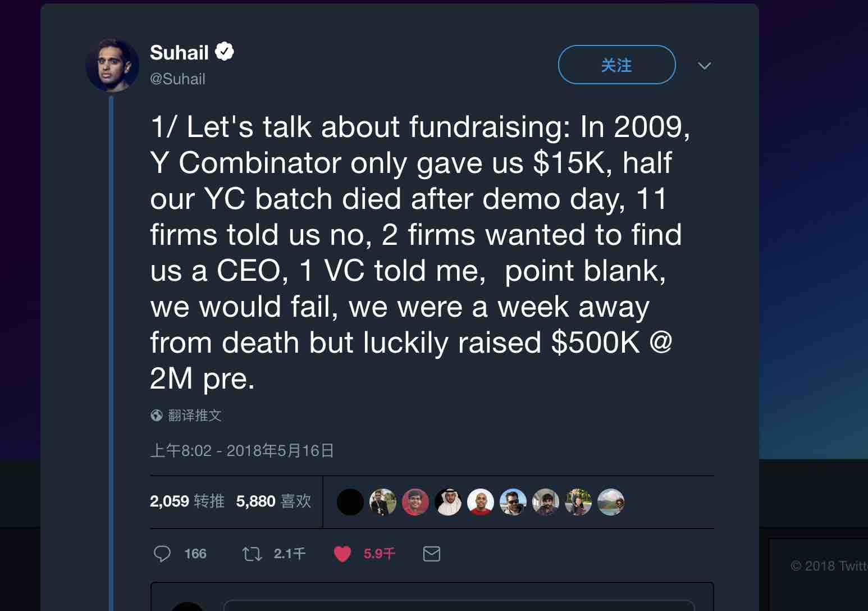Image resolution: width=868 pixels, height=611 pixels.
Task: Click the retweet arrows icon
Action: click(x=252, y=554)
